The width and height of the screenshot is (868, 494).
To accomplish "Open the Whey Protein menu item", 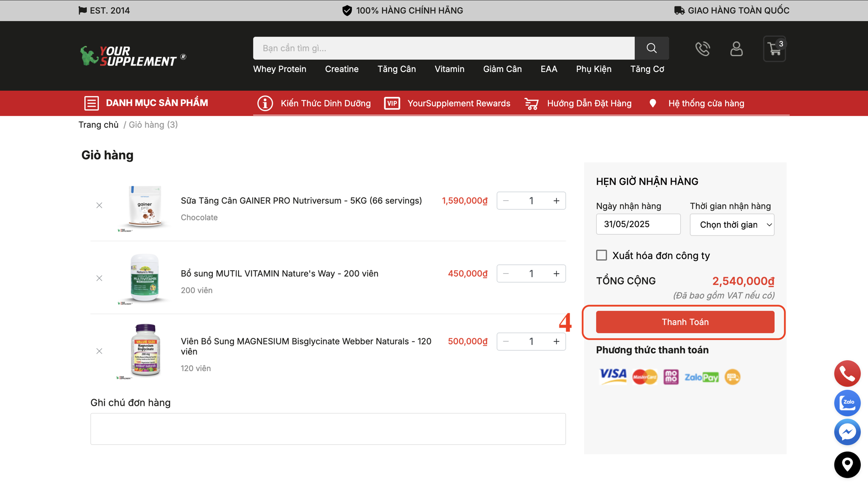I will pyautogui.click(x=279, y=69).
